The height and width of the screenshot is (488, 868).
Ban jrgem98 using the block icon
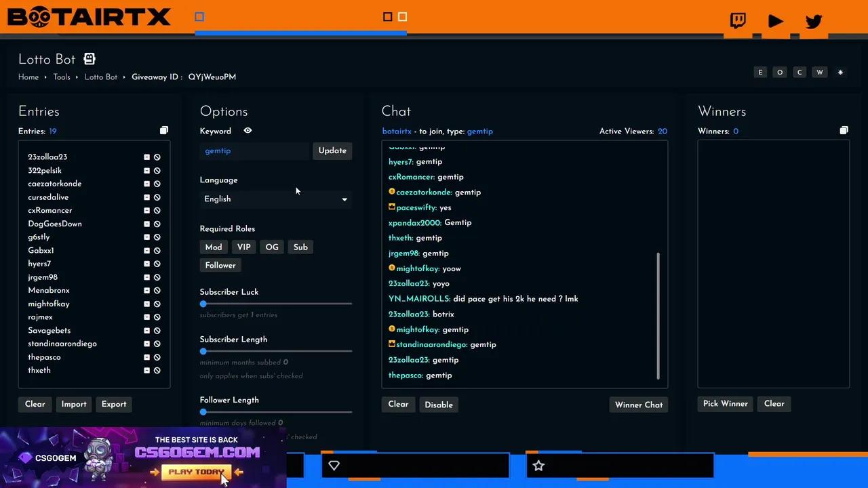[157, 277]
